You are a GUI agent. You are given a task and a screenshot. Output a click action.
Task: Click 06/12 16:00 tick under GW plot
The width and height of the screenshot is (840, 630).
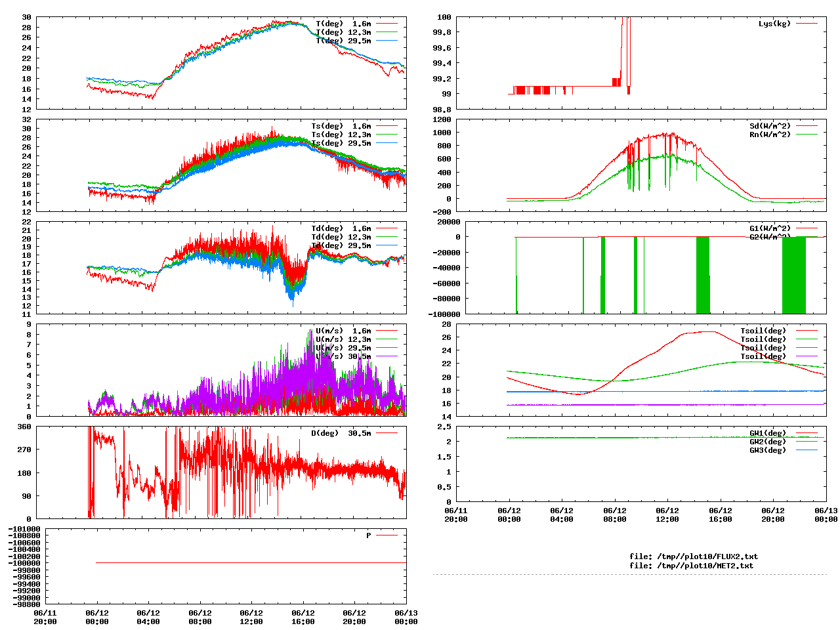pos(720,514)
